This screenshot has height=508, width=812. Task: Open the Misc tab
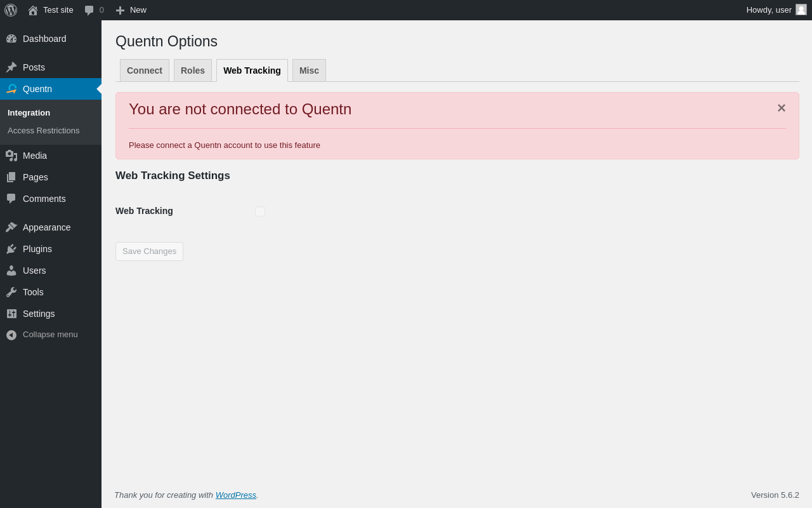coord(309,70)
